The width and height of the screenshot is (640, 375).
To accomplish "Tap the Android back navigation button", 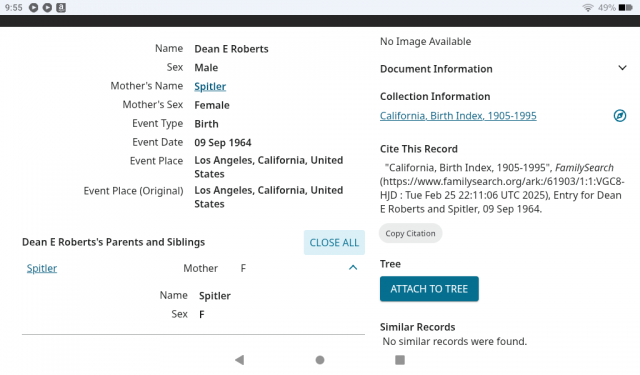I will pos(240,360).
